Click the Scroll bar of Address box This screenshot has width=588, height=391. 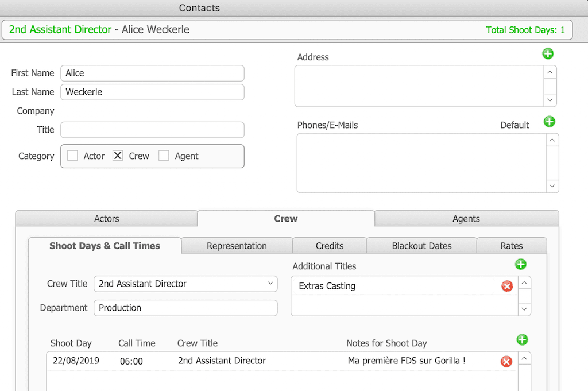(x=550, y=86)
